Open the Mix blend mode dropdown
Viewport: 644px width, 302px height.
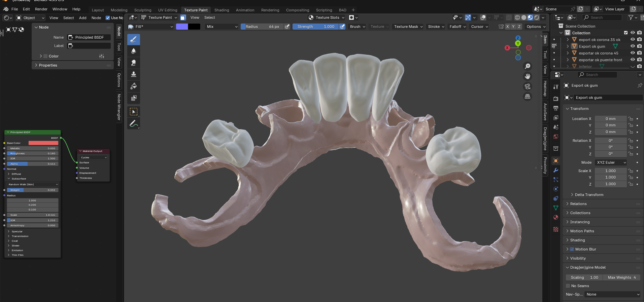[222, 27]
